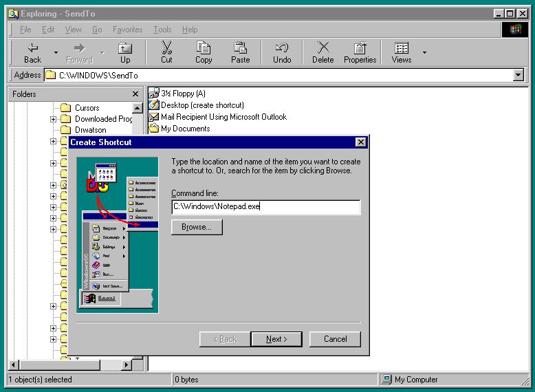Open the Tools menu
The image size is (535, 392).
[x=162, y=30]
